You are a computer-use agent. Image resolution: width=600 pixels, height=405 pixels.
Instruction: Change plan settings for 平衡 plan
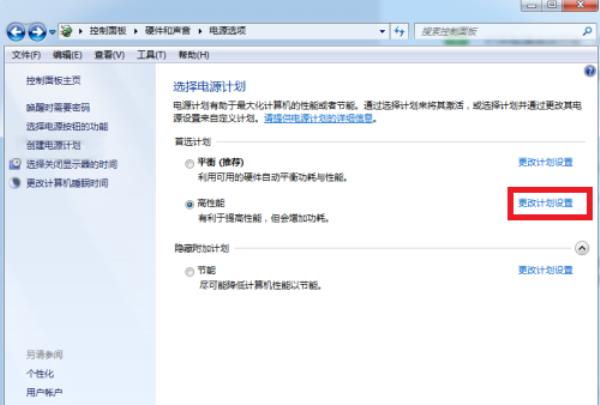click(545, 162)
